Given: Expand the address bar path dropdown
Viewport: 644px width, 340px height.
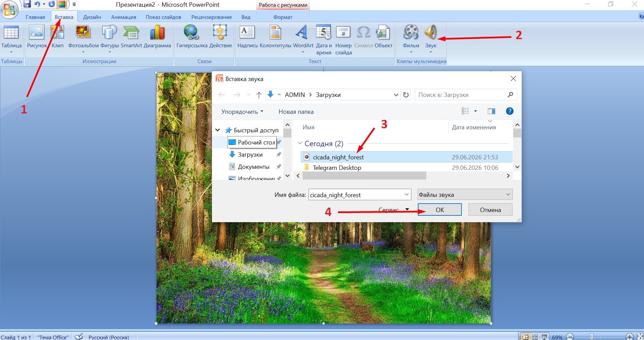Looking at the screenshot, I should click(396, 95).
